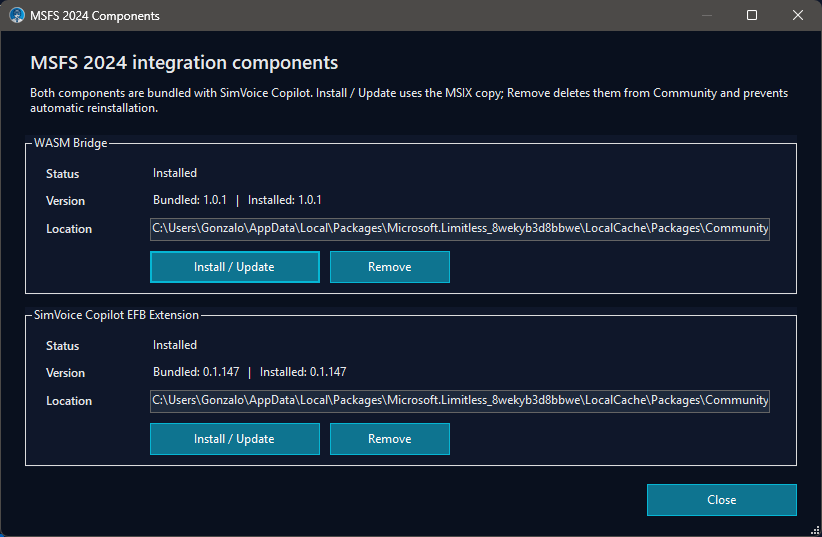Click the 'SimVoice Copilot EFB Extension' group label
The image size is (822, 537).
(116, 315)
